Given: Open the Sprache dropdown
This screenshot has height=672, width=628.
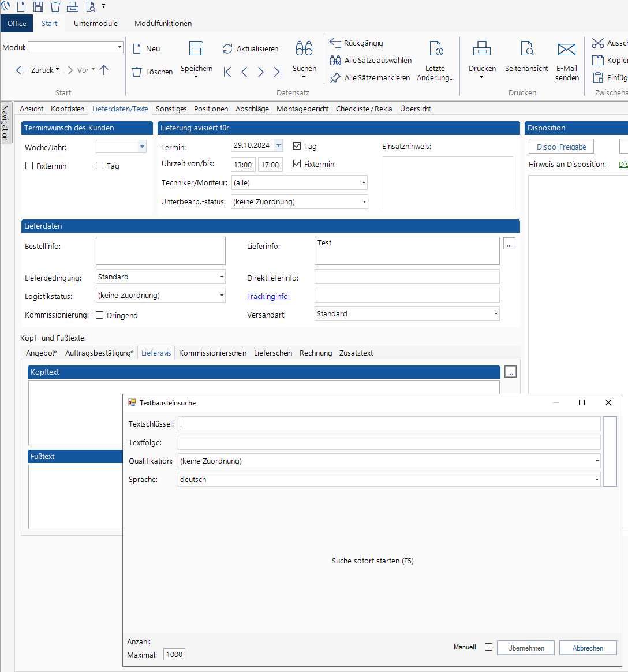Looking at the screenshot, I should (x=597, y=480).
